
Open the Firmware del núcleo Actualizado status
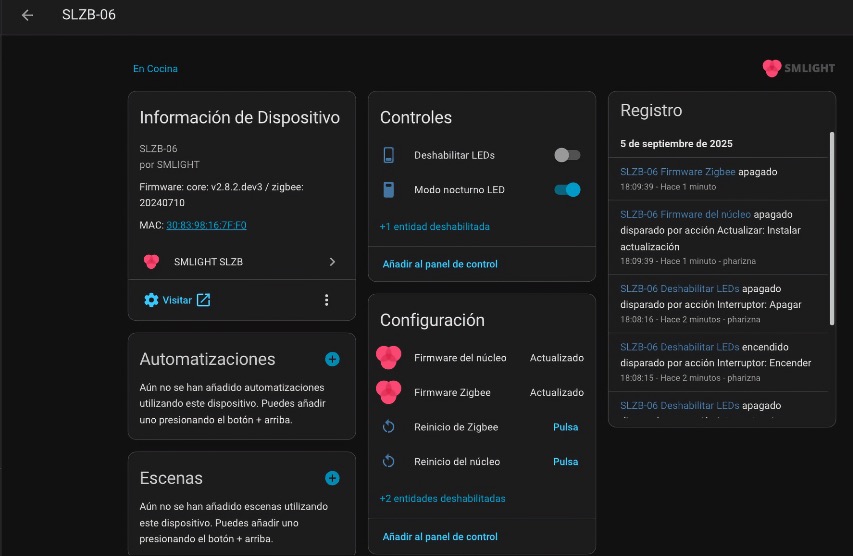tap(557, 357)
